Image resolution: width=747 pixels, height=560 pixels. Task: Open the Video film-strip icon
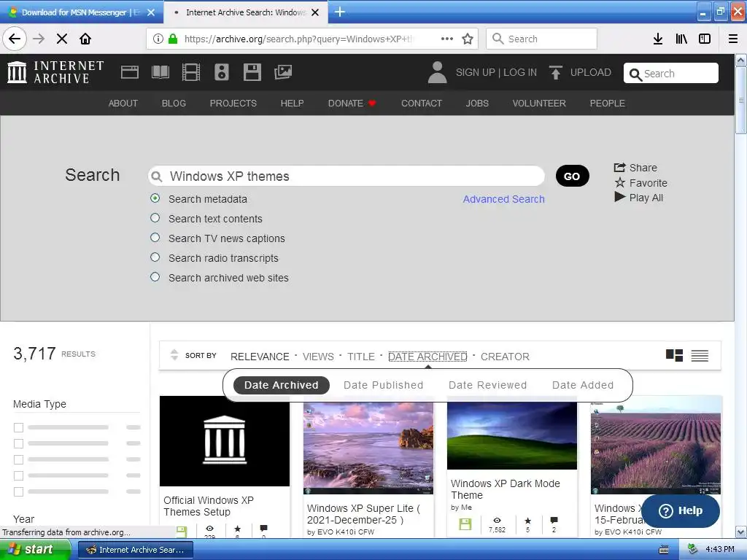pos(191,72)
